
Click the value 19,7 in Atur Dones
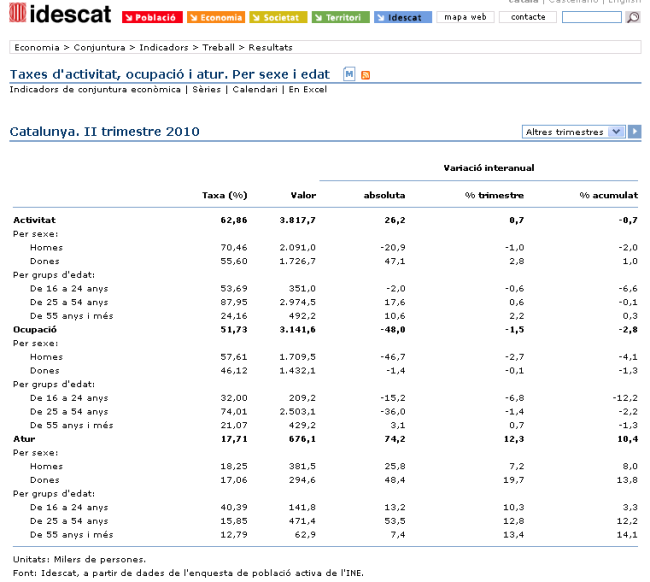(514, 480)
